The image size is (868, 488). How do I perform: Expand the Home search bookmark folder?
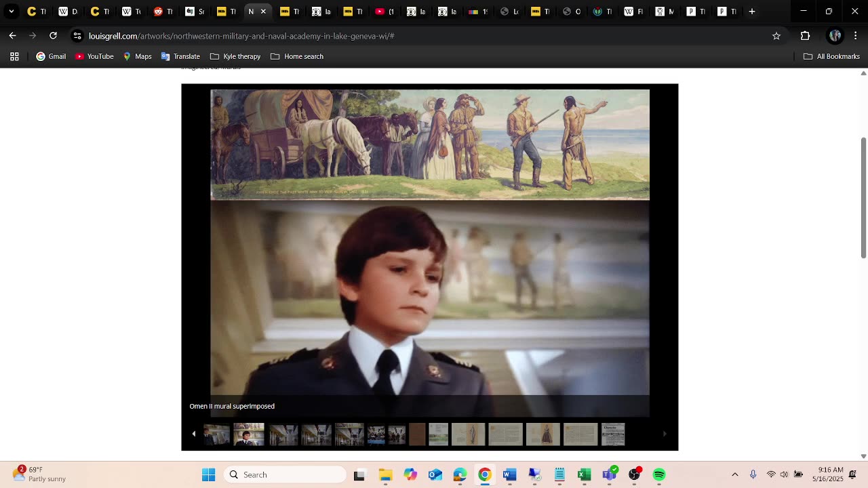click(x=297, y=56)
